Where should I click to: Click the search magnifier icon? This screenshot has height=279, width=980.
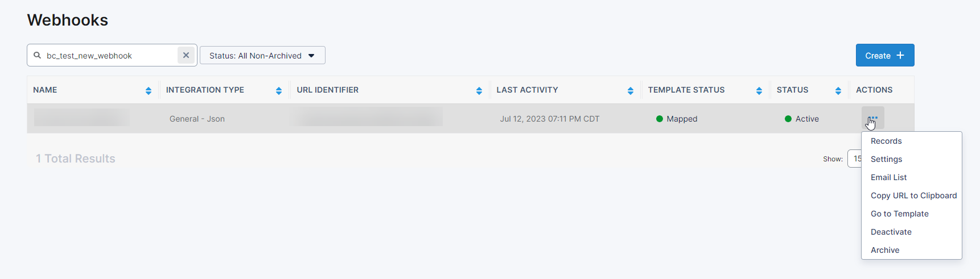pyautogui.click(x=38, y=55)
